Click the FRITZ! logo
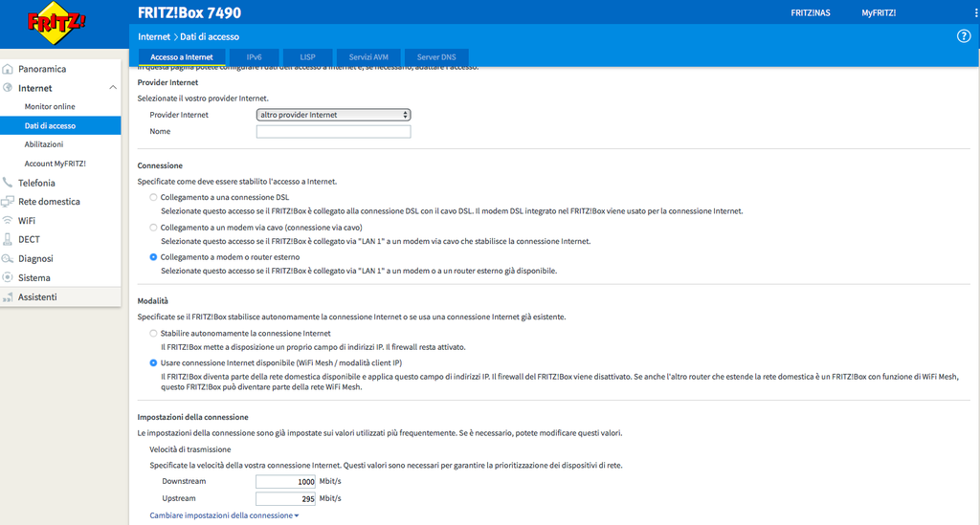 tap(56, 23)
